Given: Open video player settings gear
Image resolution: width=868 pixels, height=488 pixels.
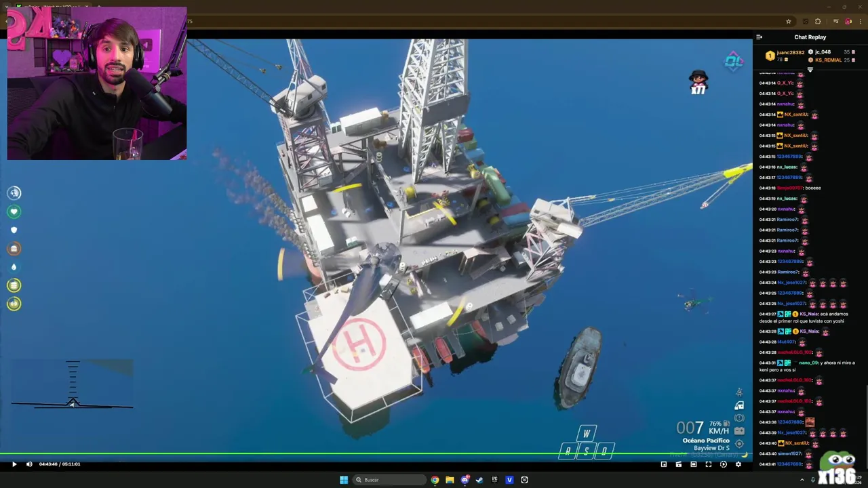Looking at the screenshot, I should [x=738, y=464].
